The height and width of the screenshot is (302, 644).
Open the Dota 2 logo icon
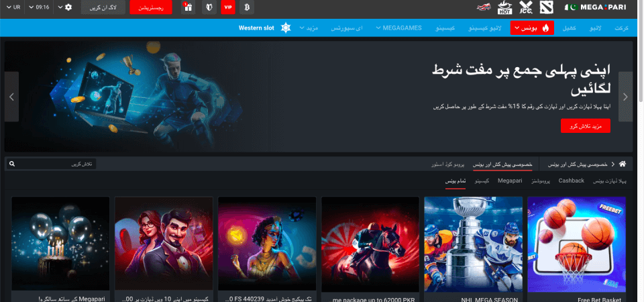pyautogui.click(x=547, y=7)
